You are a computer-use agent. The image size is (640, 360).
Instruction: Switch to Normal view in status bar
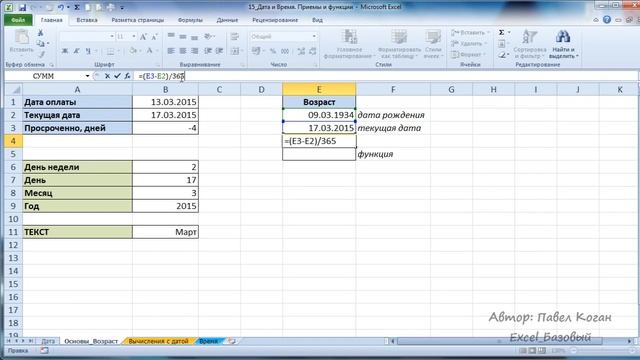point(523,351)
